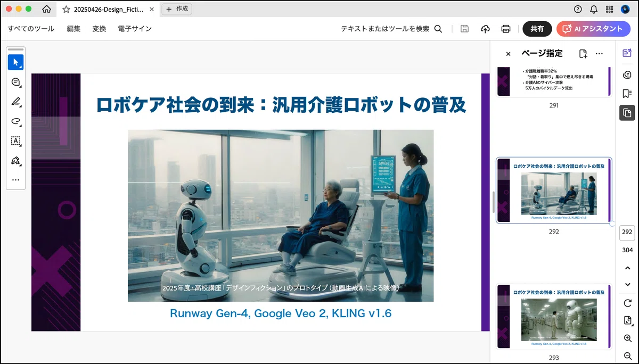Screen dimensions: 639x364
Task: Click the search magnifier icon
Action: [x=438, y=29]
